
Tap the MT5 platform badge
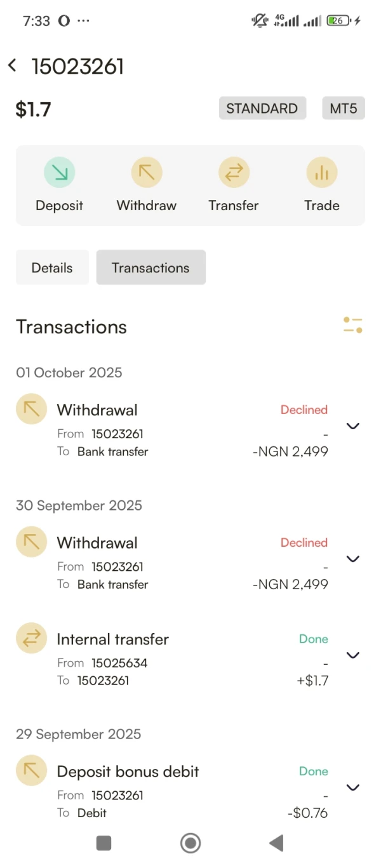coord(344,109)
